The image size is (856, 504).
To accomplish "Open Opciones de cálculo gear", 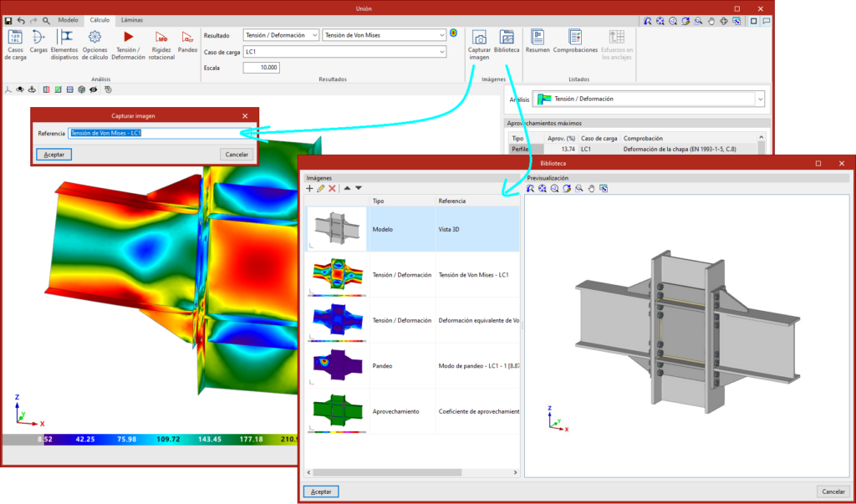I will click(x=95, y=45).
